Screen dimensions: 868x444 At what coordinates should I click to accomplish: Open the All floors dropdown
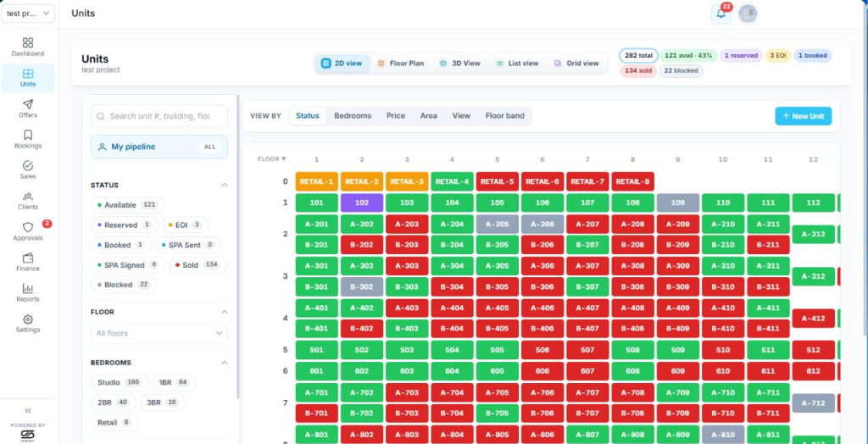point(159,333)
